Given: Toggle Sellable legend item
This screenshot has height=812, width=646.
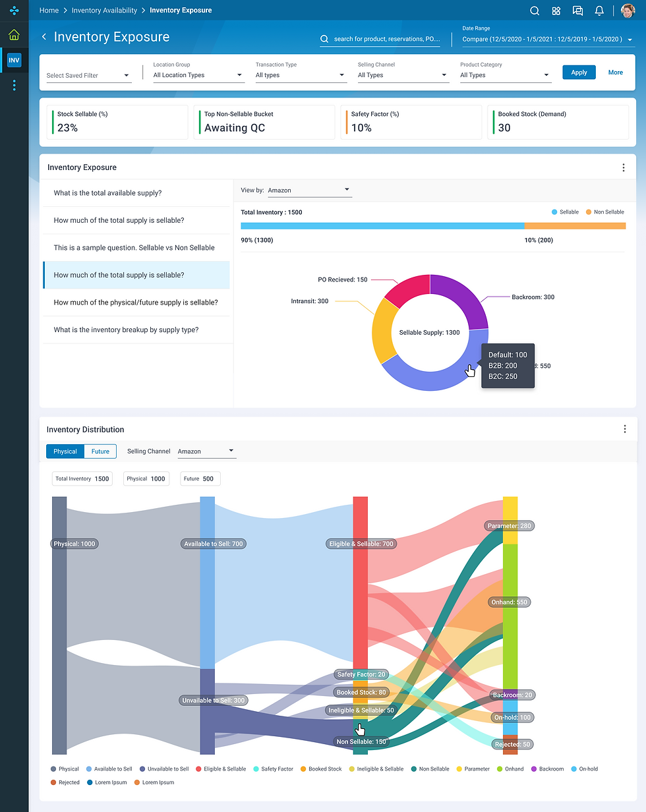Looking at the screenshot, I should pos(565,212).
